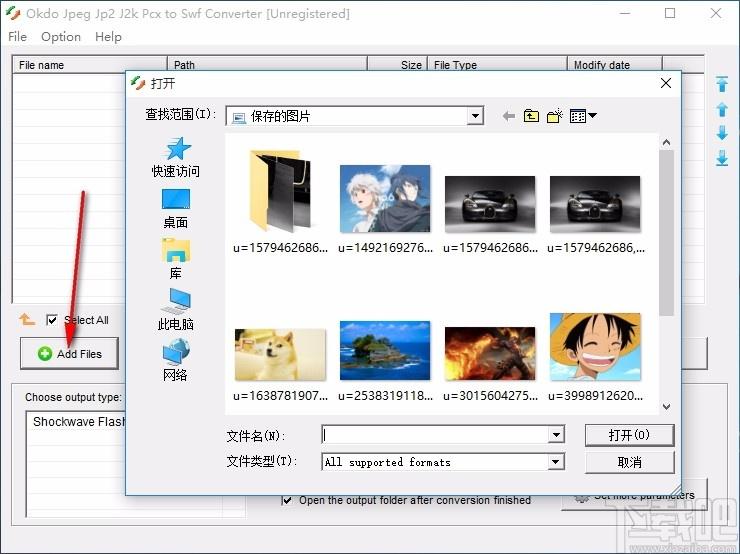
Task: Toggle the Select All checkbox
Action: pos(52,320)
